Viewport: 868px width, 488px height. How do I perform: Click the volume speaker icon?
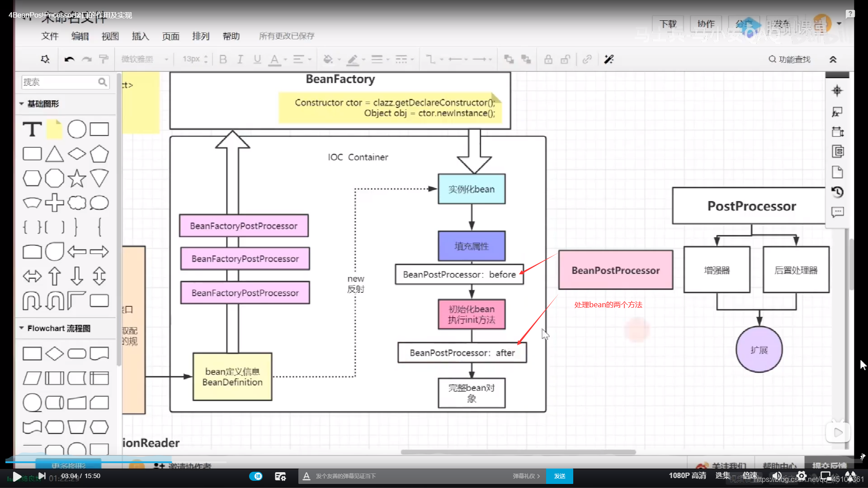click(x=777, y=476)
